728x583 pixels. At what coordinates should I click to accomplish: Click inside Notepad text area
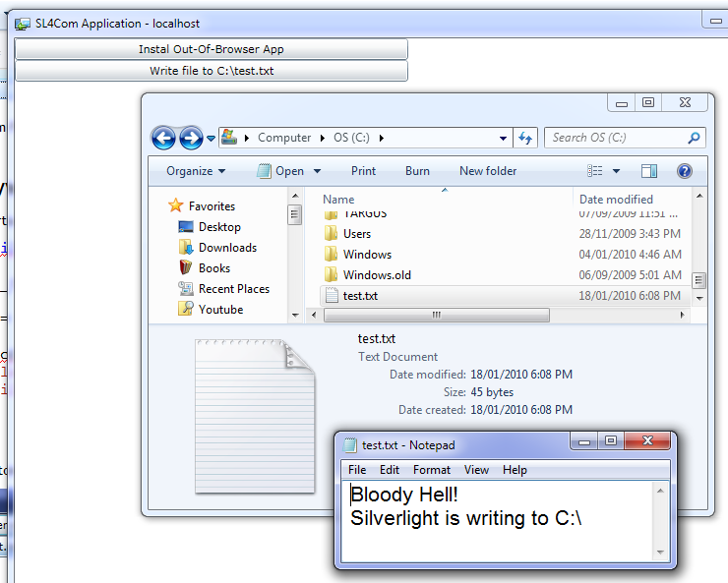point(497,521)
